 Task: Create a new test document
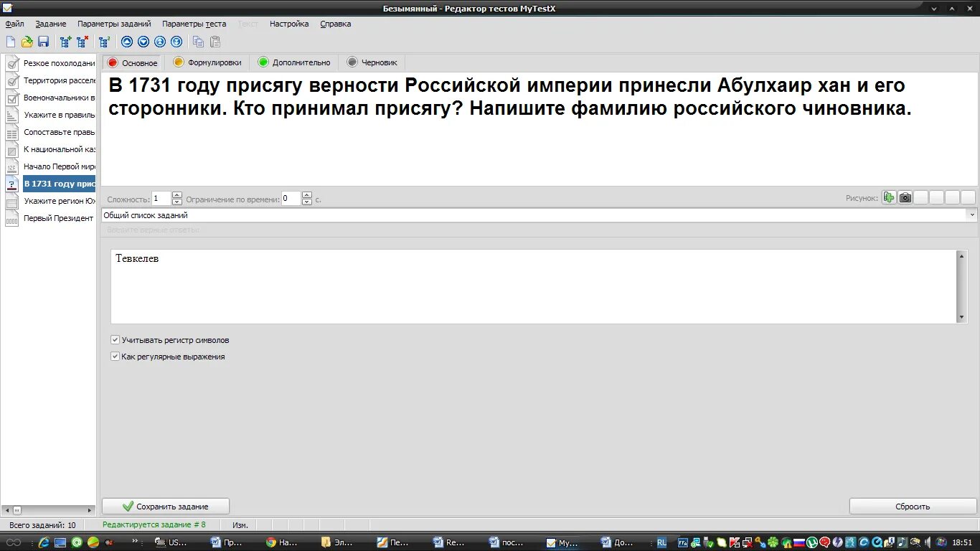[x=11, y=42]
